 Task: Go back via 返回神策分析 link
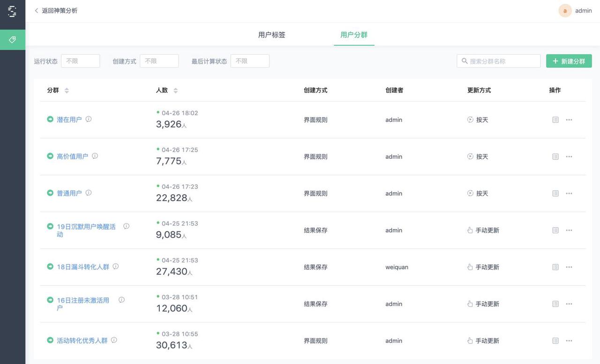pos(56,10)
